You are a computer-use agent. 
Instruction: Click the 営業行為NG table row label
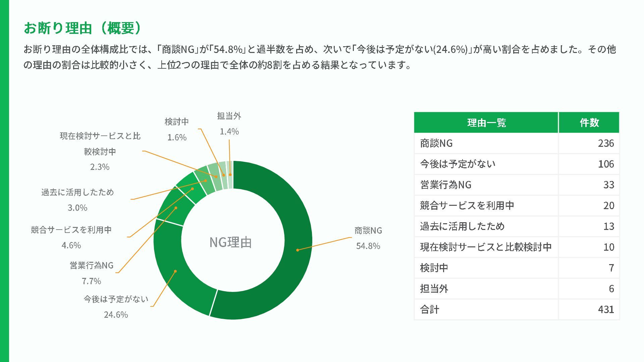point(445,185)
